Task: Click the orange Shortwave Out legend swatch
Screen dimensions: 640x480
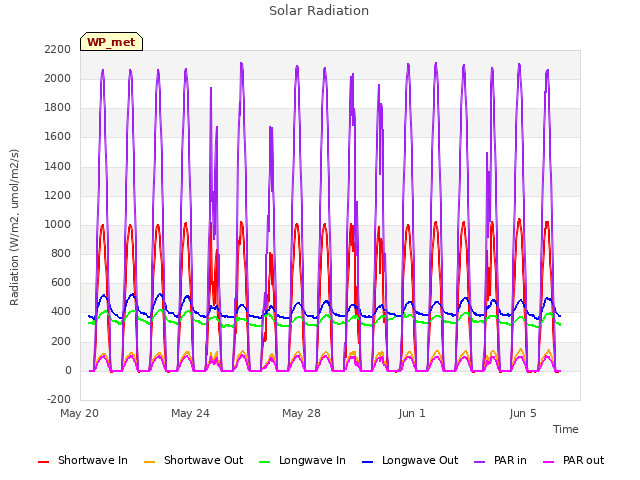Action: pyautogui.click(x=149, y=462)
